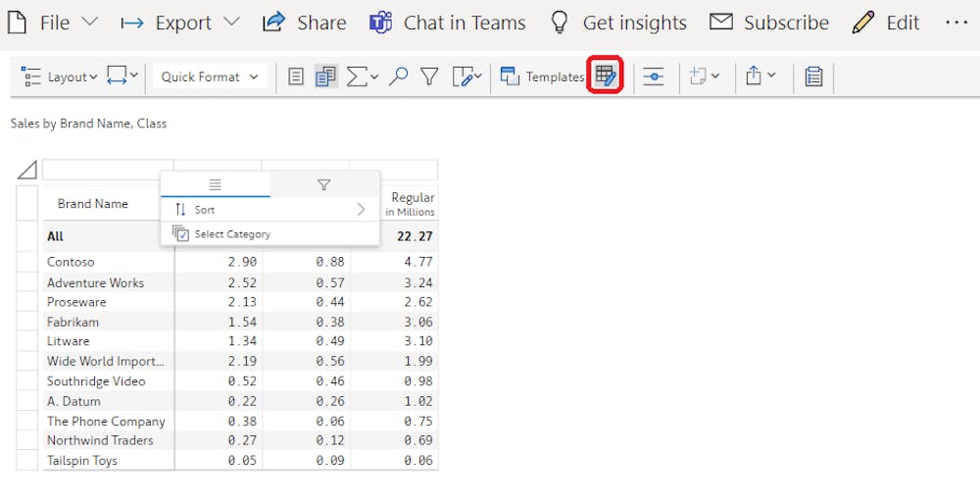This screenshot has height=504, width=980.
Task: Toggle the multi-page copy view icon
Action: coord(325,76)
